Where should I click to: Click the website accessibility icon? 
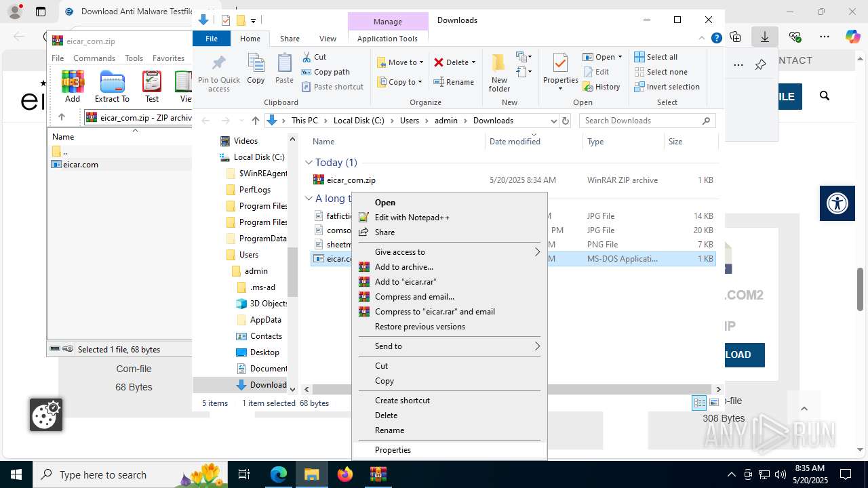click(837, 203)
